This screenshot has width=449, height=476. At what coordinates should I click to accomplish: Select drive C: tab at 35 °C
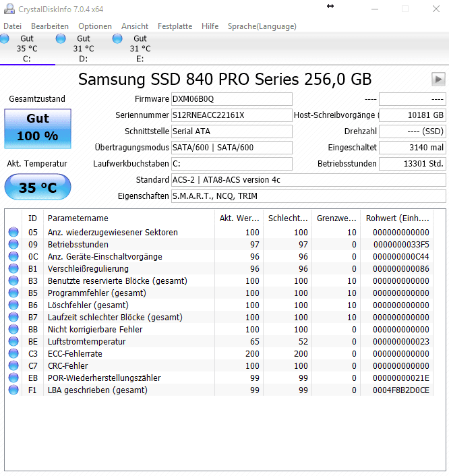(x=28, y=49)
